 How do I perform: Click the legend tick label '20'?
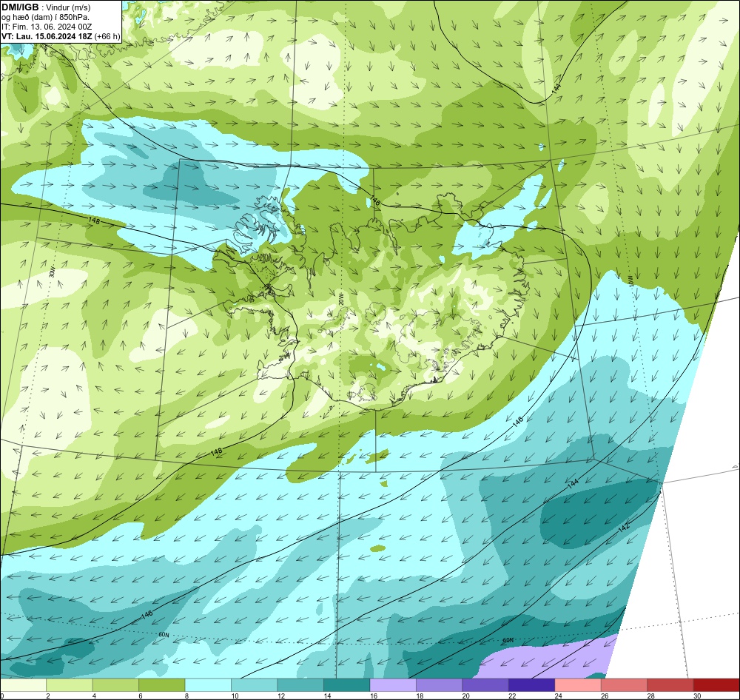465,696
